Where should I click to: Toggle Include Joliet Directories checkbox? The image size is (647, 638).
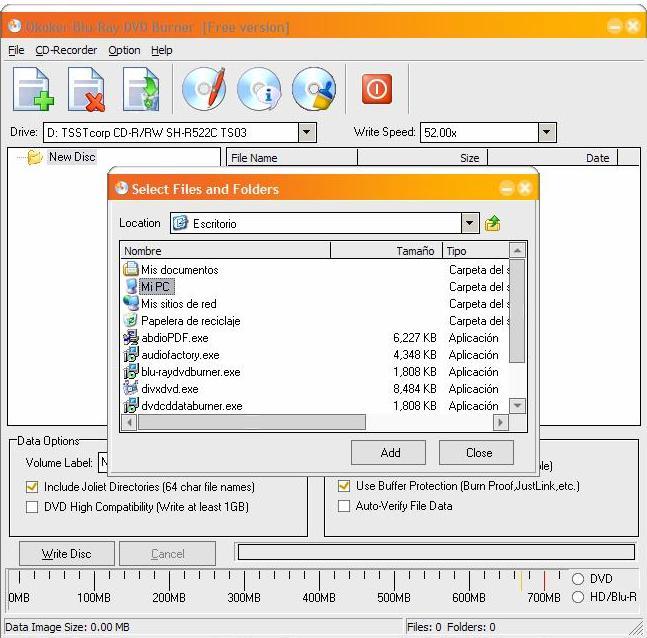tap(32, 487)
